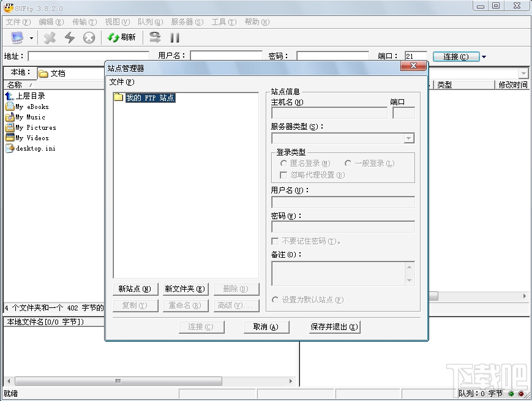Viewport: 532px width, 401px height.
Task: Click the 站点信息 端口 input field
Action: [404, 113]
